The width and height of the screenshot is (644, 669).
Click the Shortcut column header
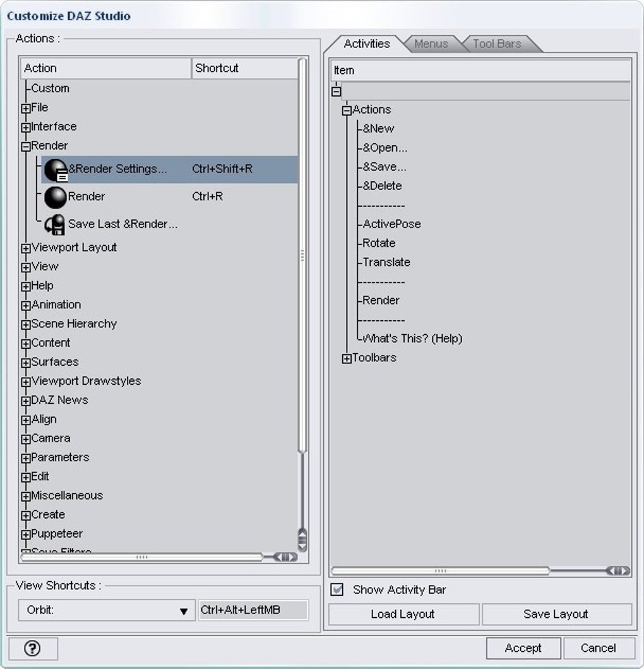pyautogui.click(x=245, y=68)
